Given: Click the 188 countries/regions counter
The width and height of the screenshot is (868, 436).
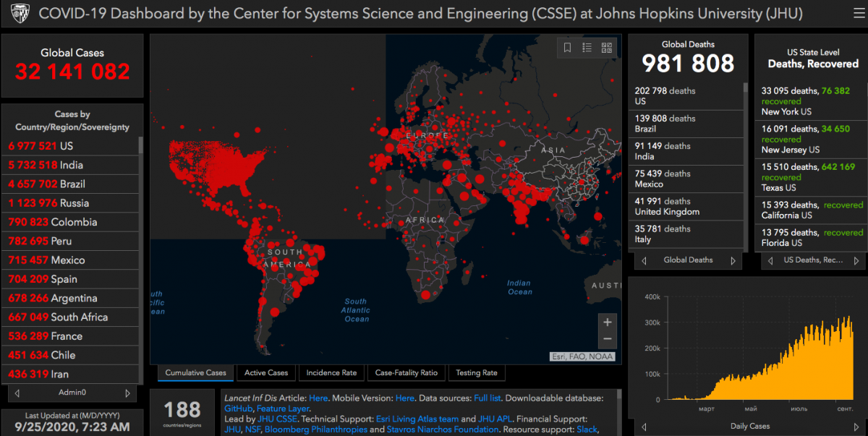Looking at the screenshot, I should coord(182,414).
